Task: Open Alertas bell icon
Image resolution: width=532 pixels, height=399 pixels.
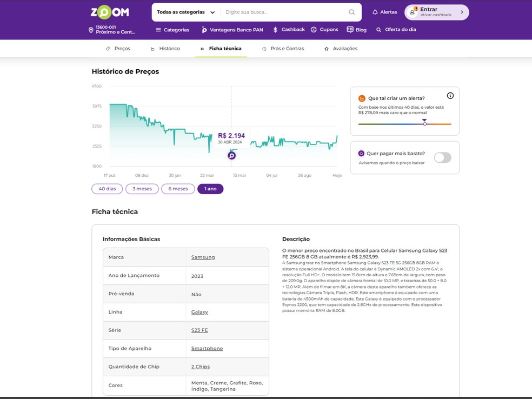Action: pyautogui.click(x=375, y=12)
